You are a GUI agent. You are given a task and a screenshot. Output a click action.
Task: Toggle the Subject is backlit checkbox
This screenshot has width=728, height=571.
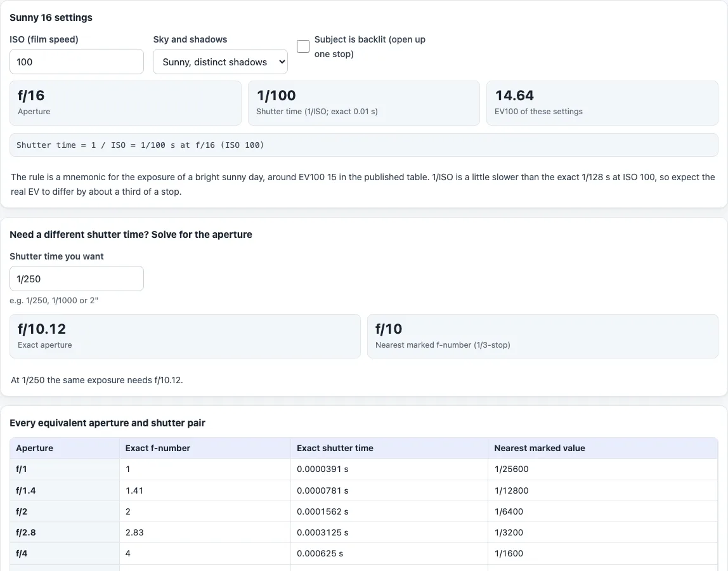click(x=302, y=46)
